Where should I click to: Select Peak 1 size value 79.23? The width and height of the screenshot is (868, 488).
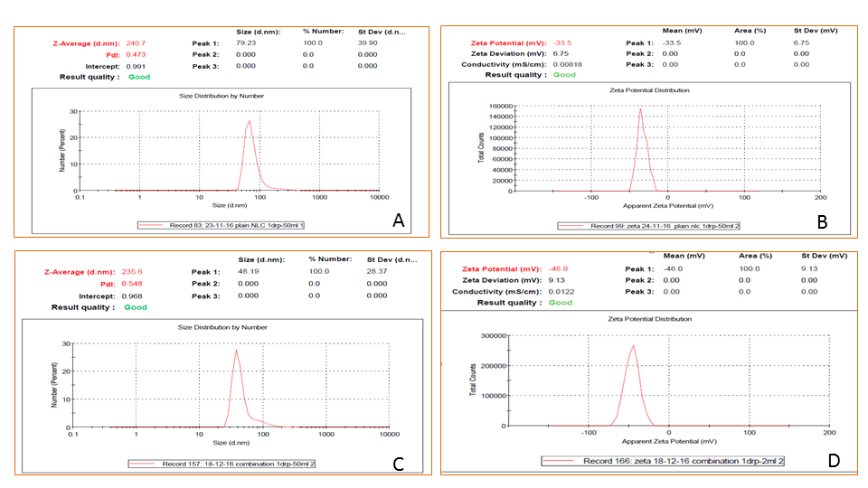point(247,42)
